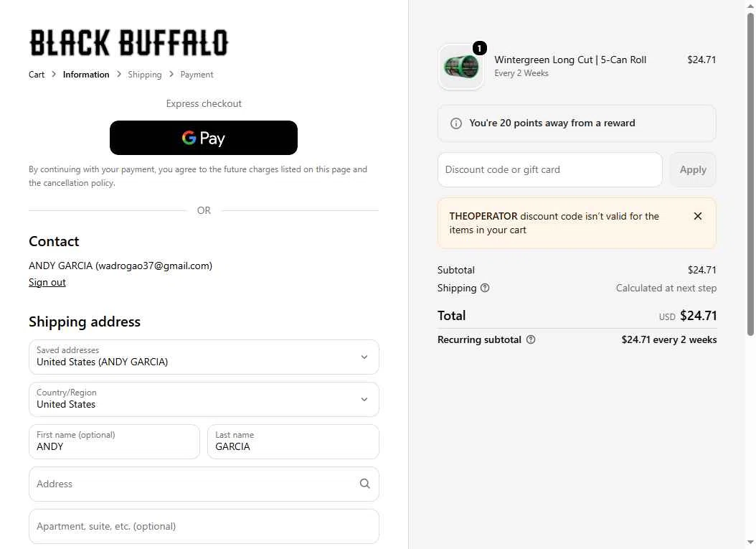The width and height of the screenshot is (756, 549).
Task: Jump to the Shipping breadcrumb step
Action: point(145,75)
